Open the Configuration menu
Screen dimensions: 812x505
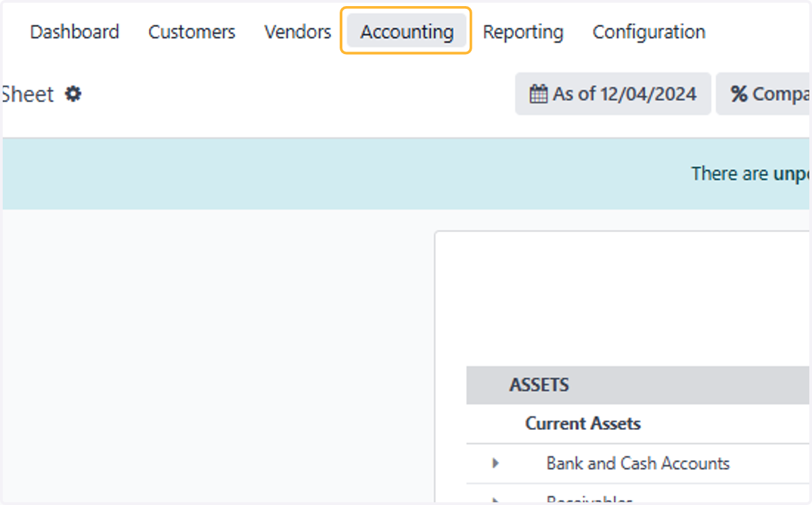click(x=649, y=32)
